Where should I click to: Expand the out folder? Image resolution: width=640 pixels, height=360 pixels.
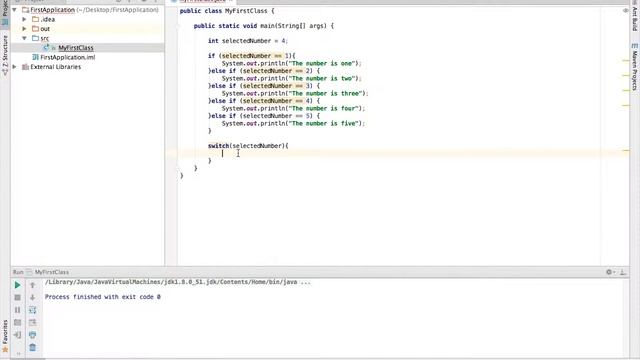coord(24,29)
